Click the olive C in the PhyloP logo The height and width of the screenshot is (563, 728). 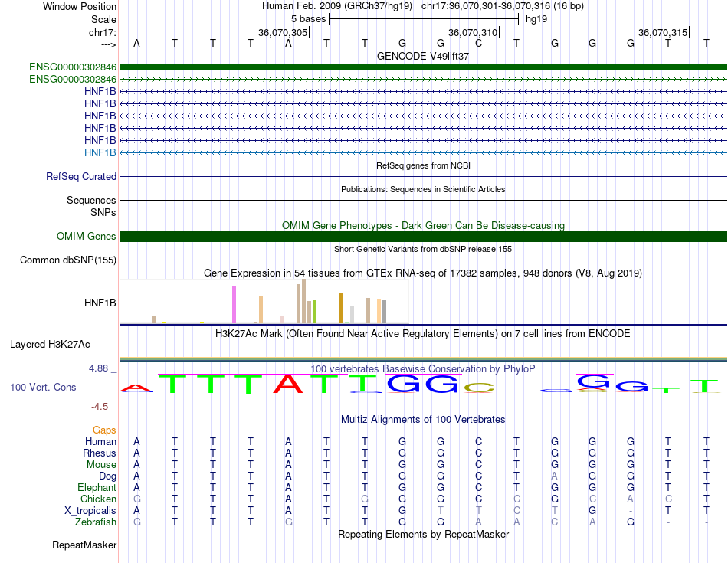[x=479, y=388]
